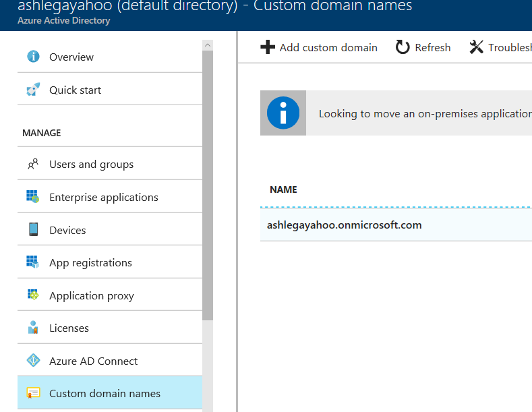Click the Enterprise applications grid icon
Screen dimensions: 532x412
[33, 197]
